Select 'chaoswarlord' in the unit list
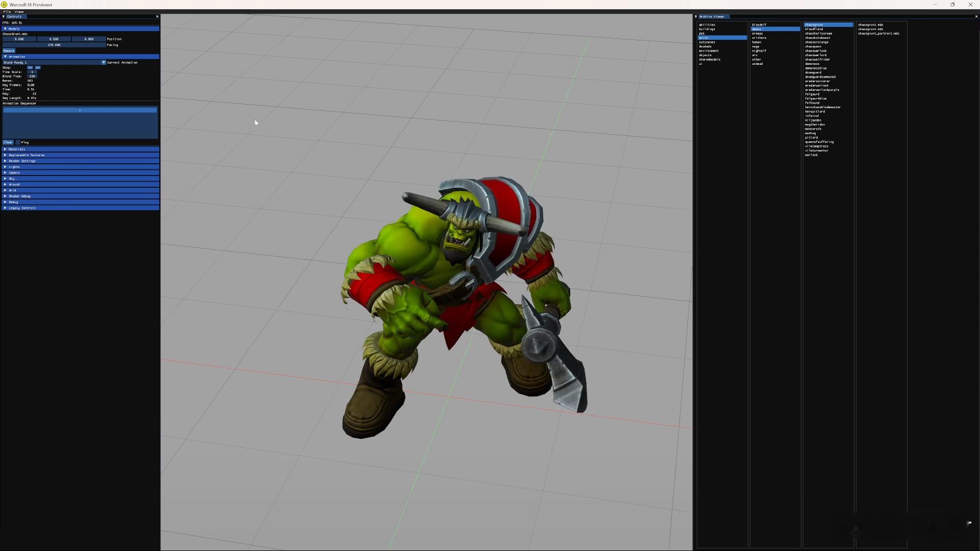Screen dimensions: 980x551 (816, 55)
